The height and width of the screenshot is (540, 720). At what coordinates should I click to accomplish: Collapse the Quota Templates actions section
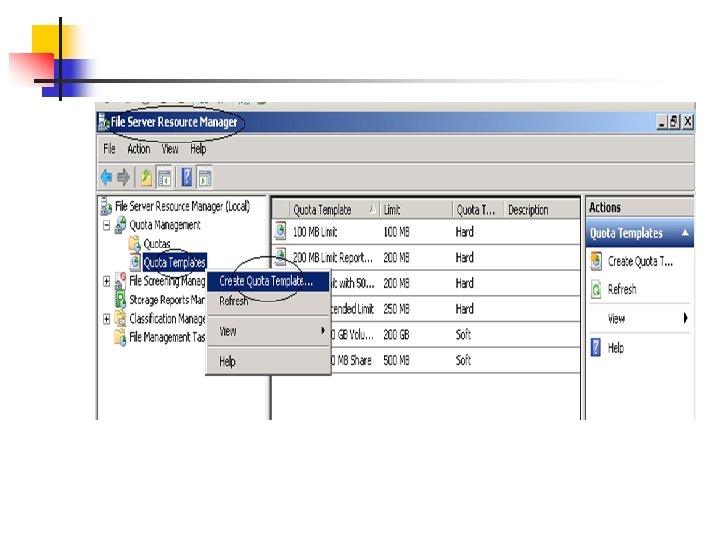685,233
